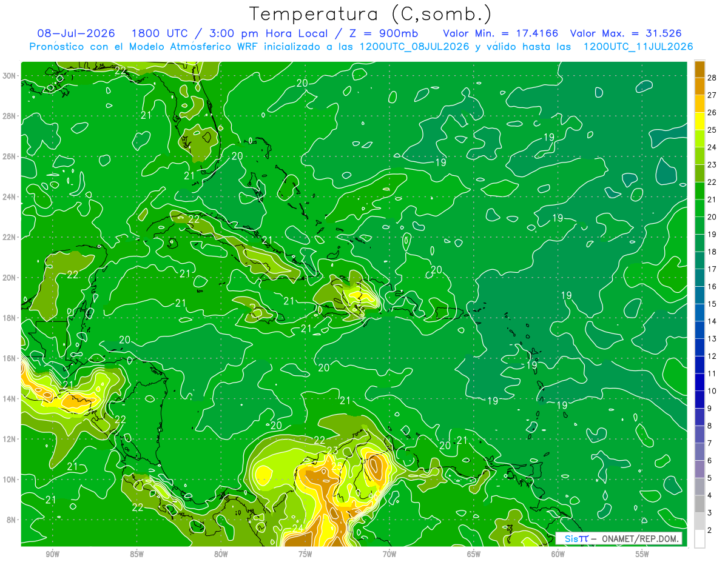Click the colorbar legend label 25
728x562 pixels.
pos(712,130)
